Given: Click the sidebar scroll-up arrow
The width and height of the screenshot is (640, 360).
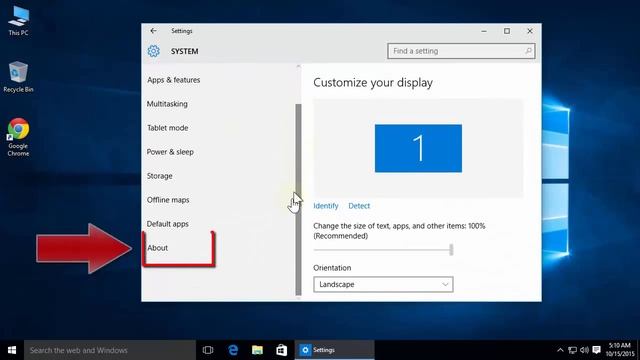Looking at the screenshot, I should [x=298, y=66].
